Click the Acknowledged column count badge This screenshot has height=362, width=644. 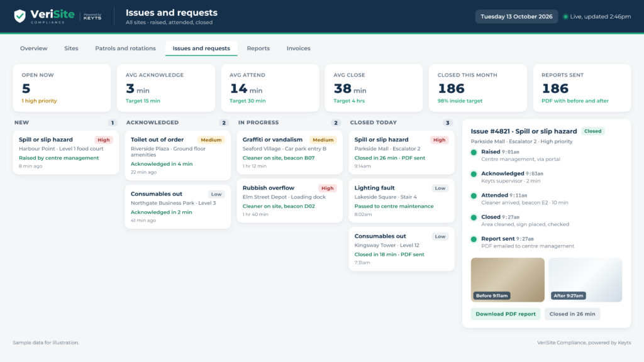click(224, 123)
